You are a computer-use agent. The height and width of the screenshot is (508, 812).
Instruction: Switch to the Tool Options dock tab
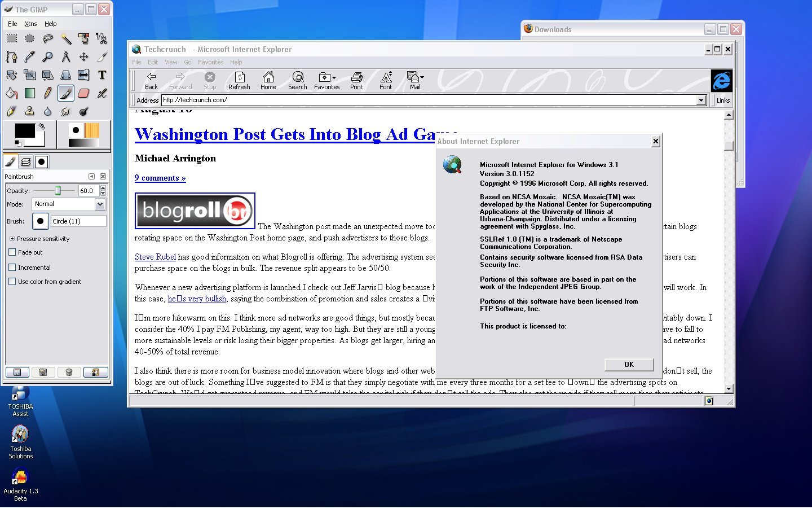pos(11,162)
